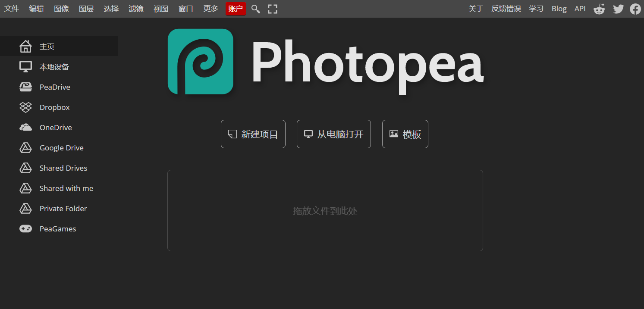
Task: Open the 选择 menu
Action: coord(111,9)
